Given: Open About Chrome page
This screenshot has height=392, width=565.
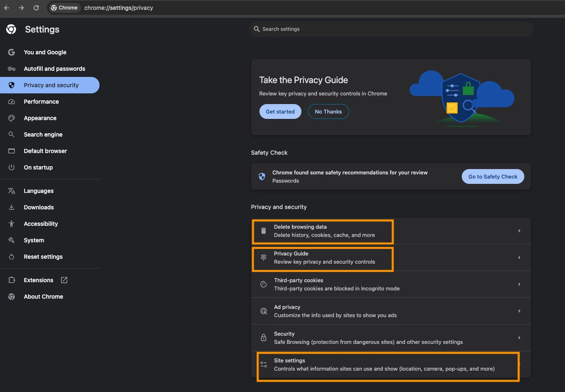Looking at the screenshot, I should point(50,297).
